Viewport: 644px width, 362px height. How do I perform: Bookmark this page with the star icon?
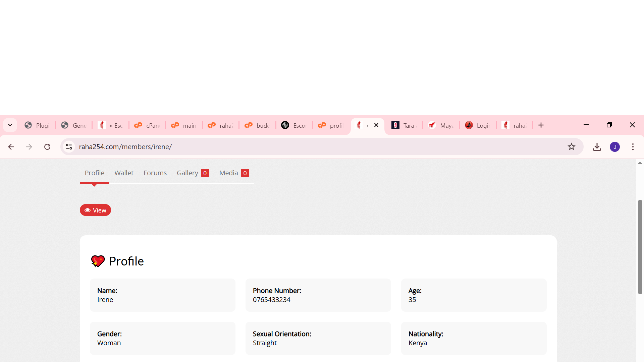572,147
